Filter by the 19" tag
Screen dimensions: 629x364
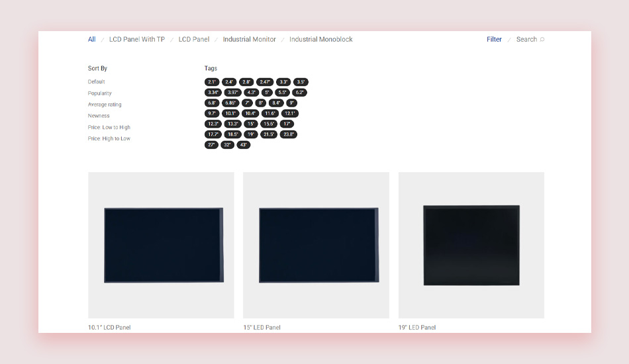point(251,134)
